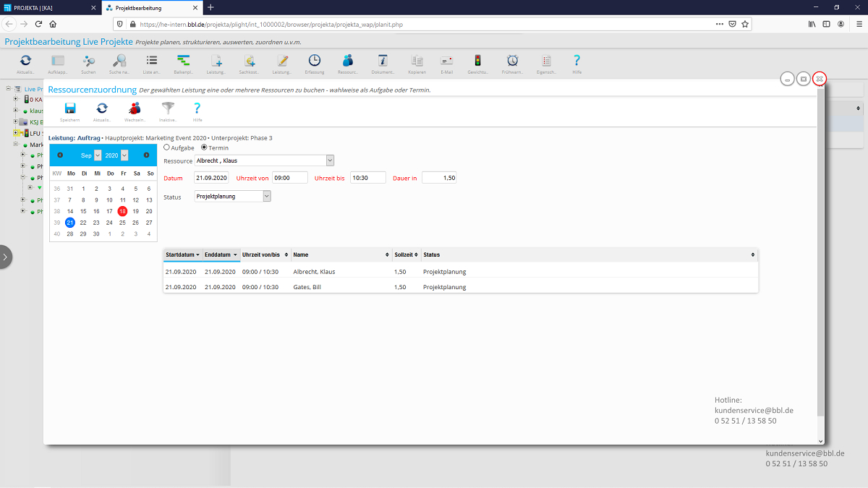Click the browser address bar URL
This screenshot has width=868, height=488.
[x=271, y=24]
